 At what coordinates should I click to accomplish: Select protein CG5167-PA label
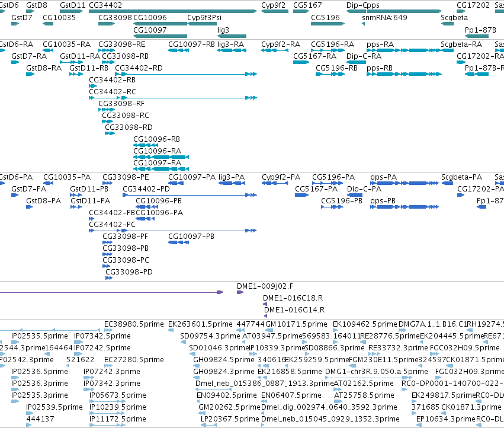[x=316, y=189]
